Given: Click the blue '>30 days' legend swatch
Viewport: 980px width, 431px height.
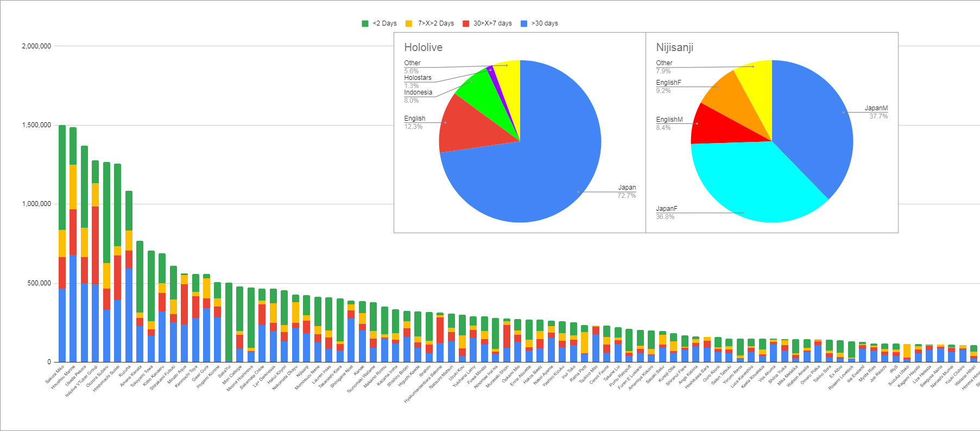Looking at the screenshot, I should [524, 23].
